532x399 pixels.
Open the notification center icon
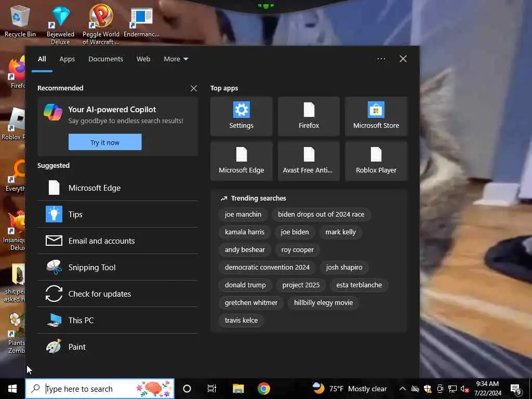516,389
